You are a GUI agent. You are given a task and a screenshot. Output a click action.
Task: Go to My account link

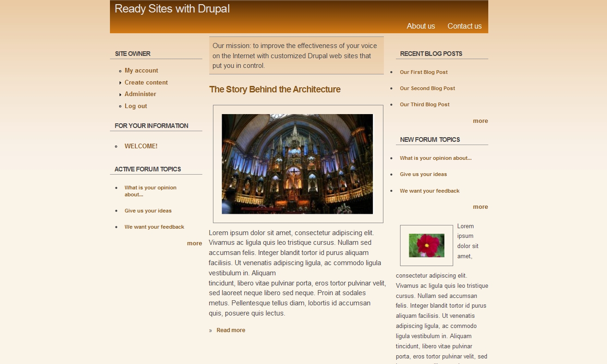pos(141,71)
